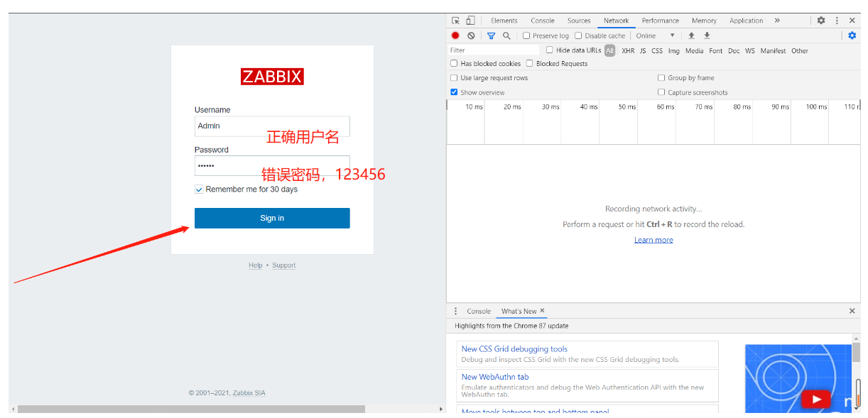Import HAR file upload arrow icon
868x418 pixels.
coord(691,35)
